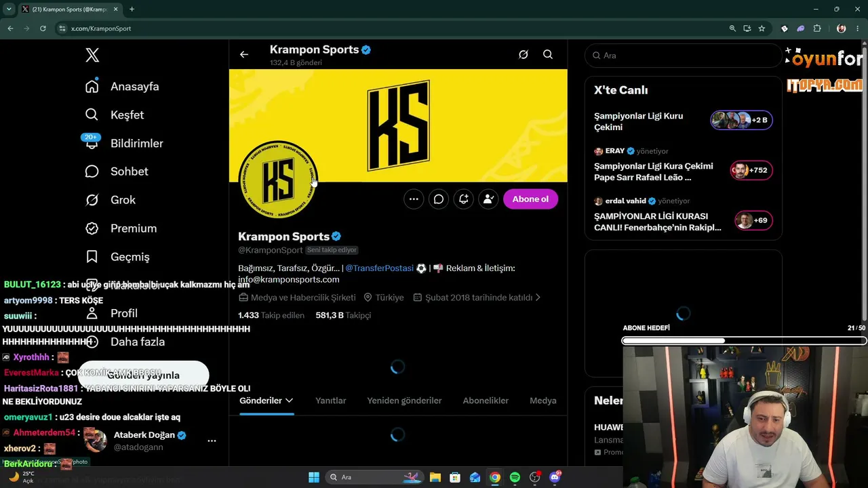Click Grok icon in profile header
Viewport: 868px width, 488px height.
coord(524,55)
